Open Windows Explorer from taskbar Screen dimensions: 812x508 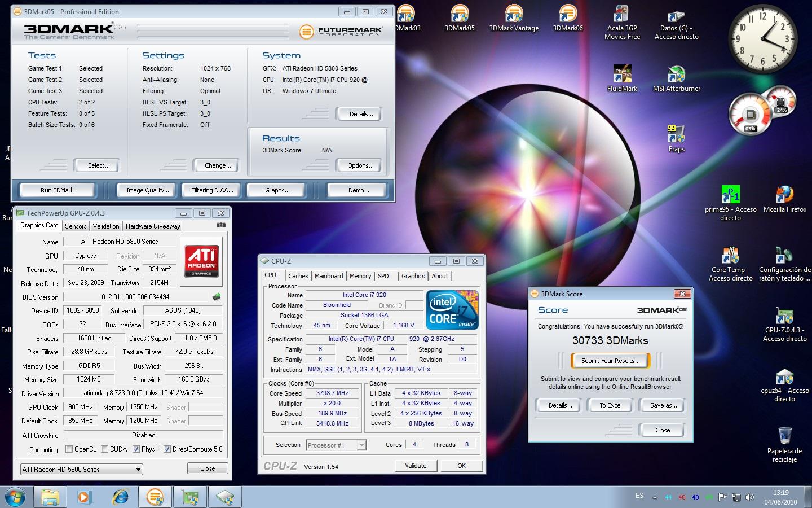click(x=50, y=497)
